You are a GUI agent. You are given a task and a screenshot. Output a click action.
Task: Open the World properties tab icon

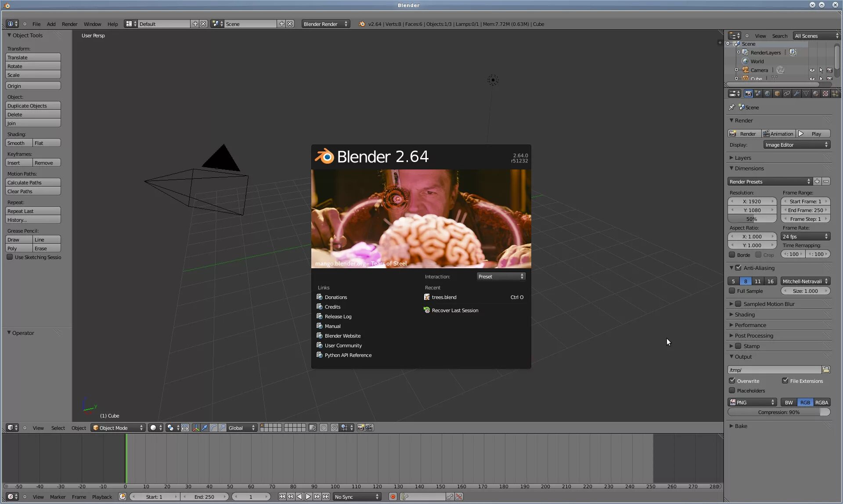point(767,94)
